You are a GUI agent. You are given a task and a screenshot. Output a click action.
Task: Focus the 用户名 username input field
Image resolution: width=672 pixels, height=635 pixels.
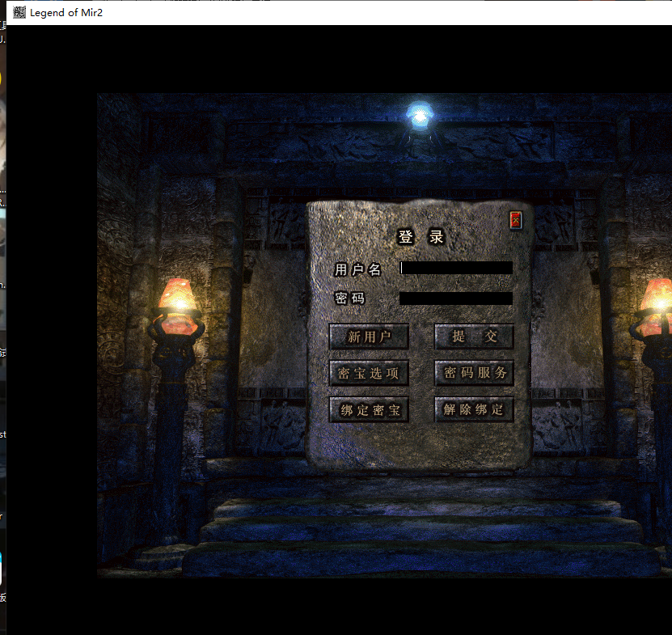tap(456, 268)
